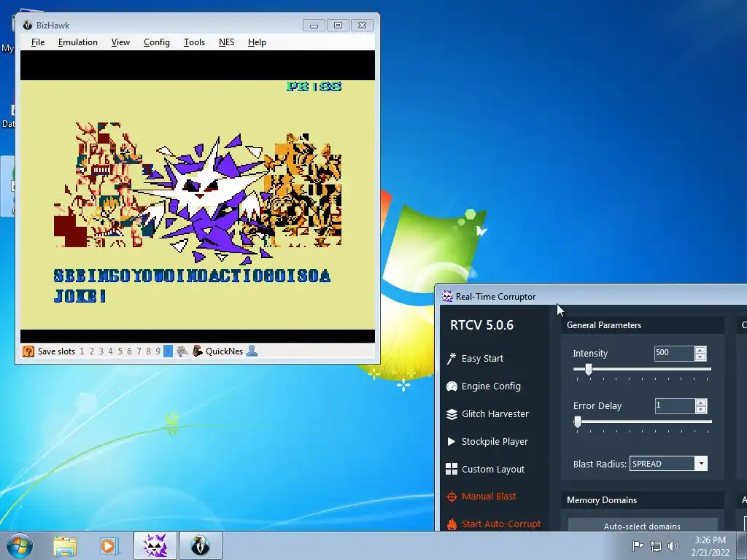
Task: Switch to RTCV purple monster taskbar button
Action: tap(155, 545)
